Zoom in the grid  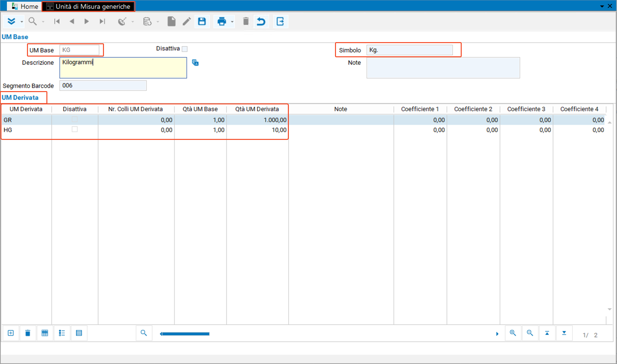click(513, 333)
